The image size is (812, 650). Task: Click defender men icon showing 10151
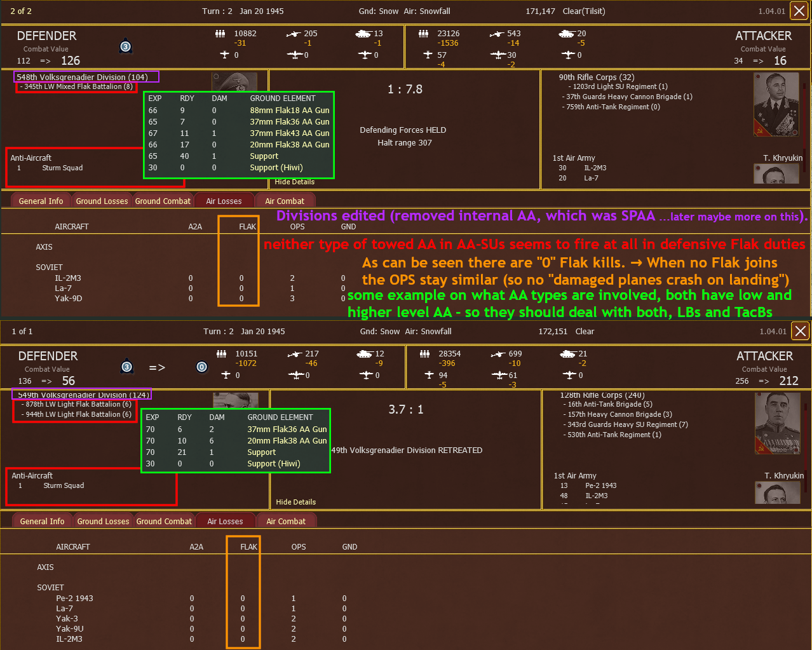[x=221, y=354]
